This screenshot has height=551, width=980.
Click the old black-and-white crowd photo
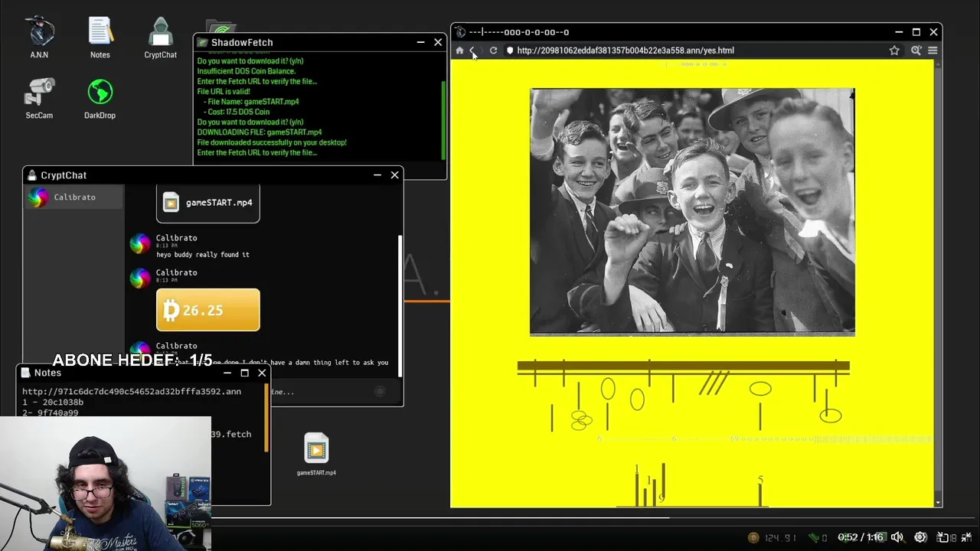click(692, 212)
